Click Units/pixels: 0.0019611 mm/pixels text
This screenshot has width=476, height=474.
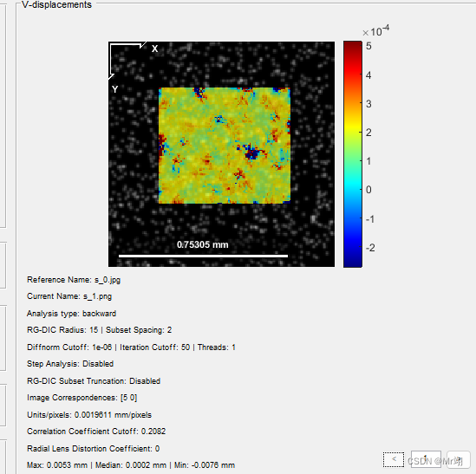point(89,415)
